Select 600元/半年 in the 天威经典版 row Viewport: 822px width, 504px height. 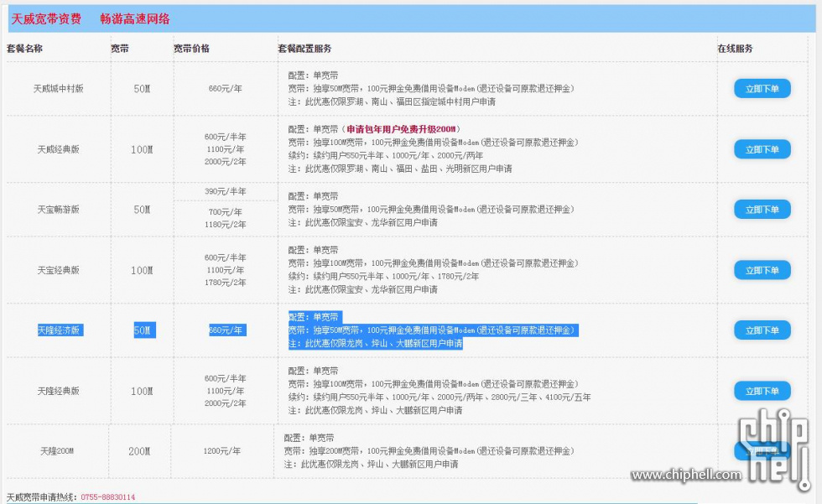tap(226, 137)
